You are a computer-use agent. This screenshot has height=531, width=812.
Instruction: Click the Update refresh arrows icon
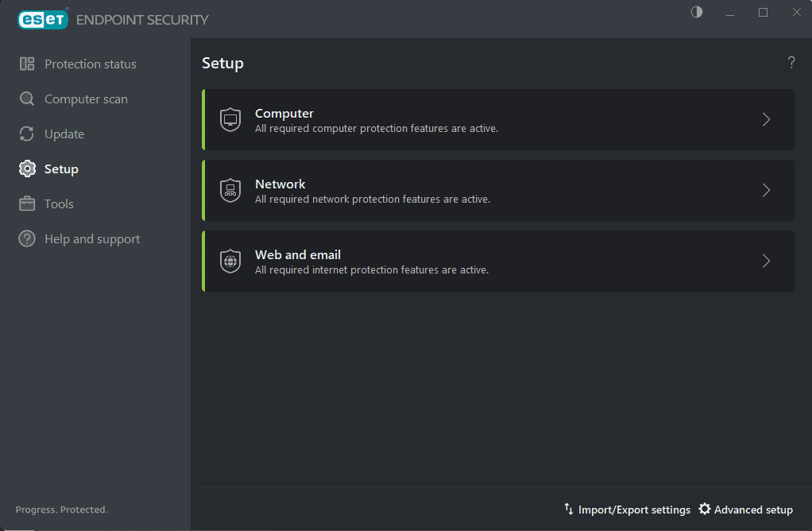pos(27,134)
